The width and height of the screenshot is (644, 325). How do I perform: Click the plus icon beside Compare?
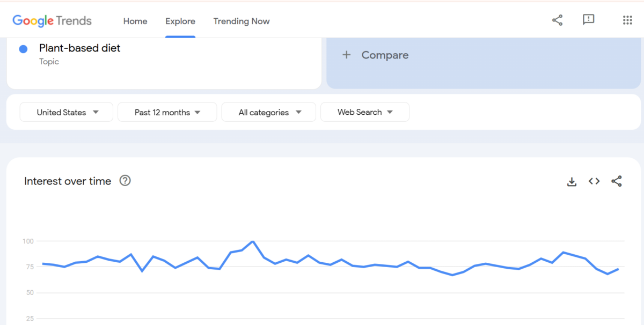(x=347, y=55)
